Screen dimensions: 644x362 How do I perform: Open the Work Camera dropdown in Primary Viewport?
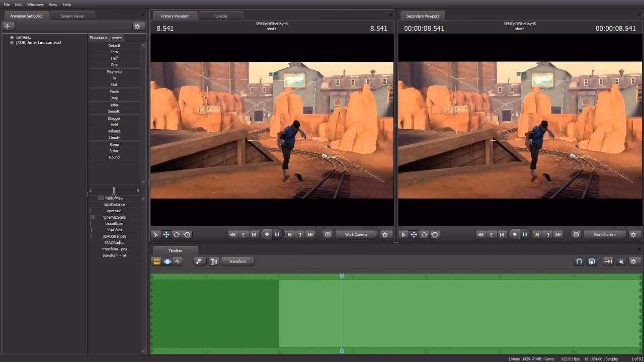[357, 234]
